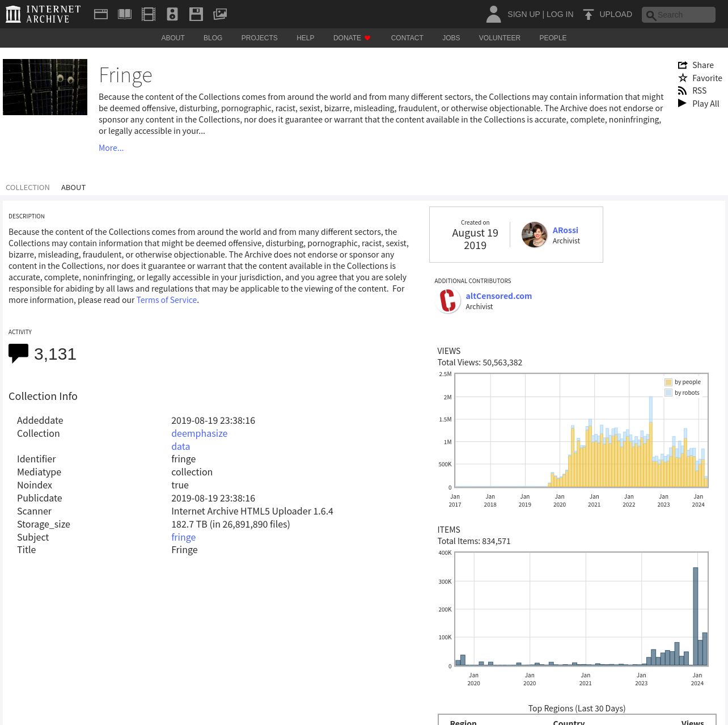Viewport: 728px width, 725px height.
Task: Click the SIGN UP link
Action: point(523,14)
